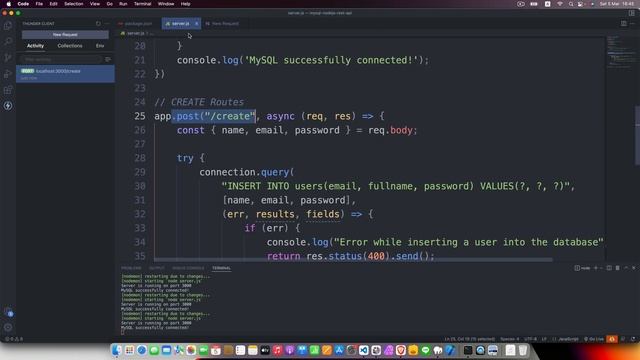Viewport: 640px width, 360px height.
Task: Open the Thunder Client sidebar more-actions menu
Action: click(107, 24)
